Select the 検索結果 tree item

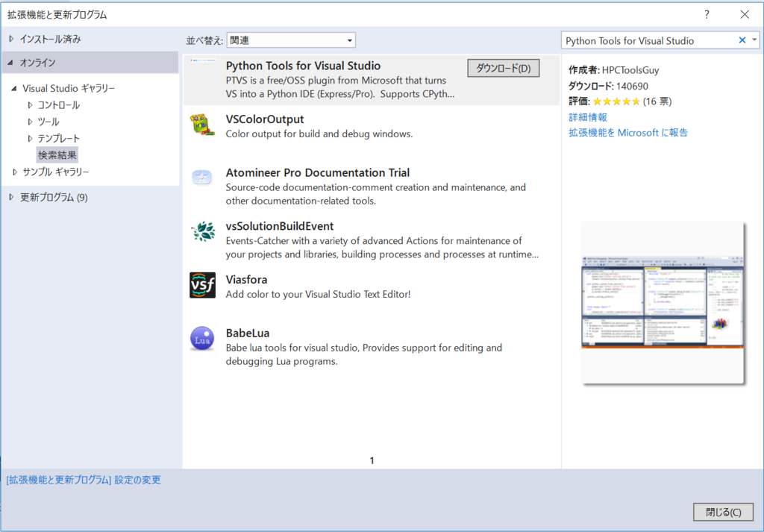point(57,155)
